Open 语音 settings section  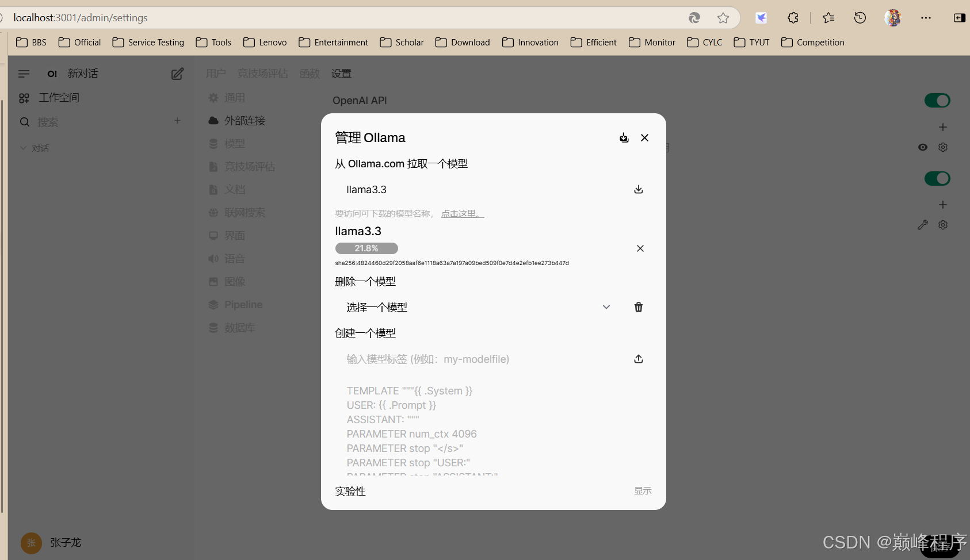click(227, 259)
